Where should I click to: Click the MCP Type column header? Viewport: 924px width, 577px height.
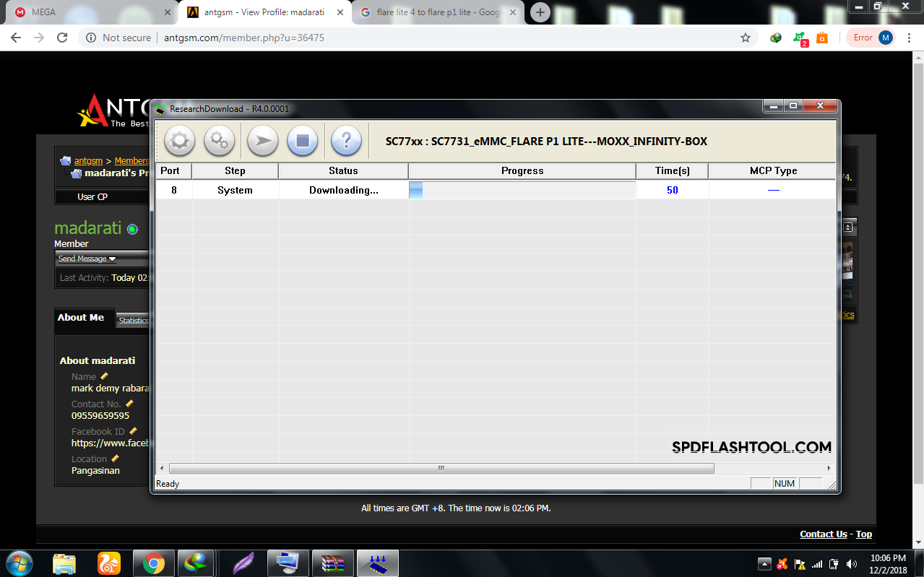(772, 171)
